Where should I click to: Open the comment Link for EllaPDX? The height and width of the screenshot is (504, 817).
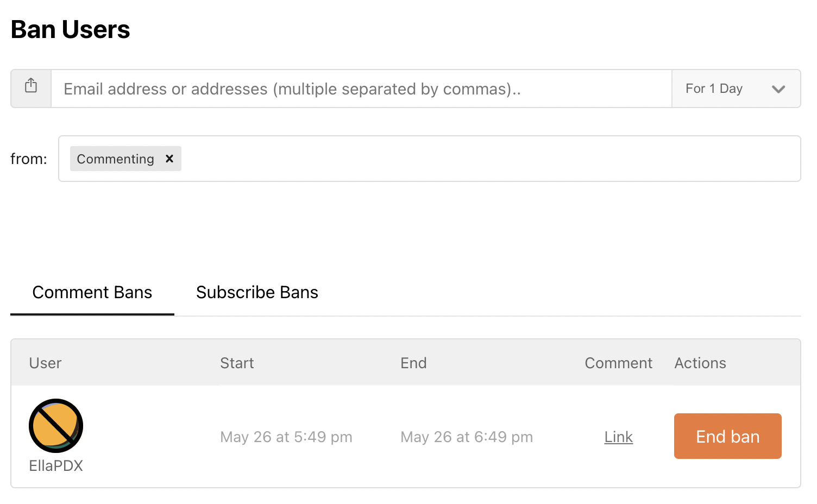point(618,437)
